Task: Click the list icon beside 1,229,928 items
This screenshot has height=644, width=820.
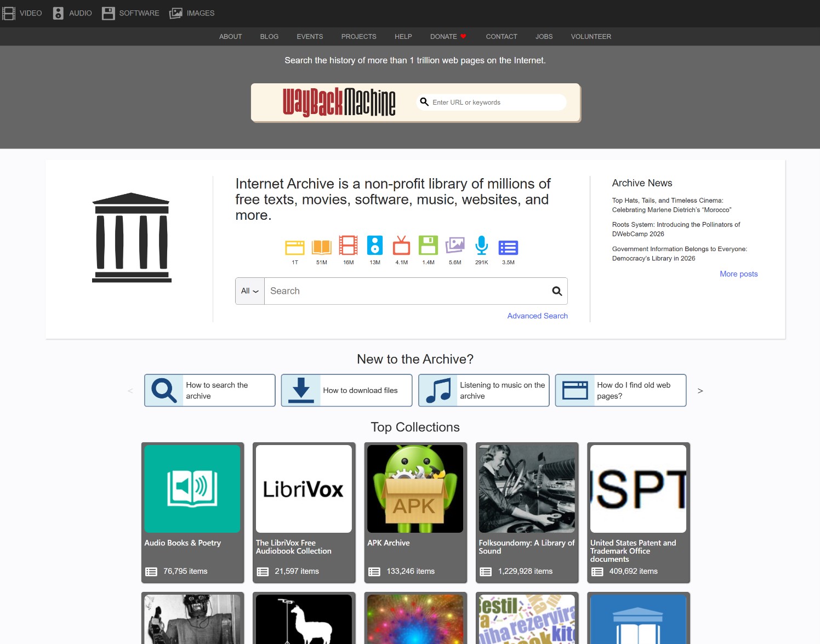Action: point(486,572)
